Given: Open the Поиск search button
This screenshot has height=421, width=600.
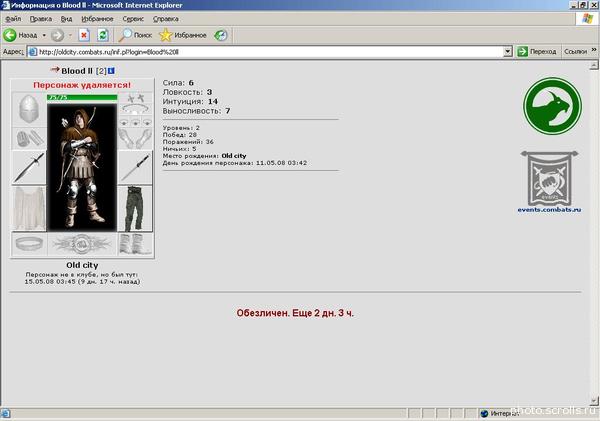Looking at the screenshot, I should click(135, 35).
